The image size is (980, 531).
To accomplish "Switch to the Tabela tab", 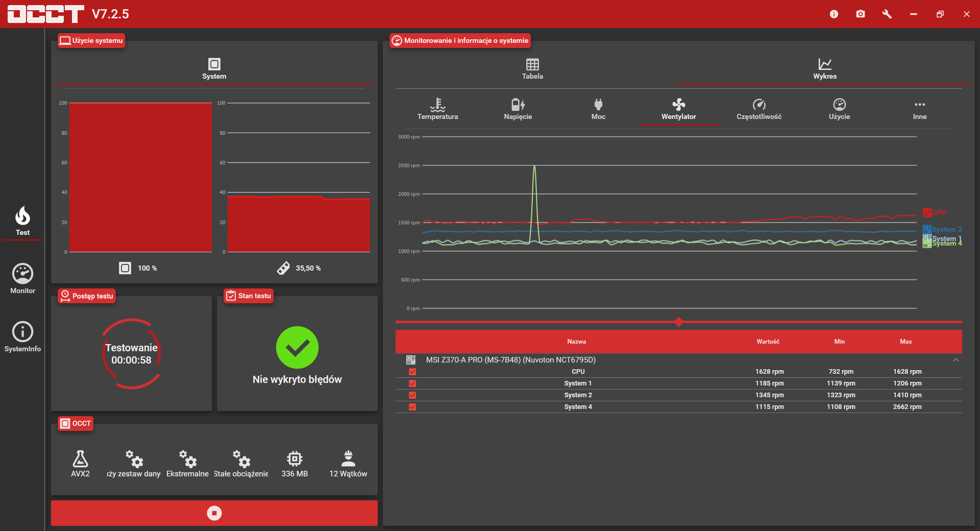I will tap(532, 69).
